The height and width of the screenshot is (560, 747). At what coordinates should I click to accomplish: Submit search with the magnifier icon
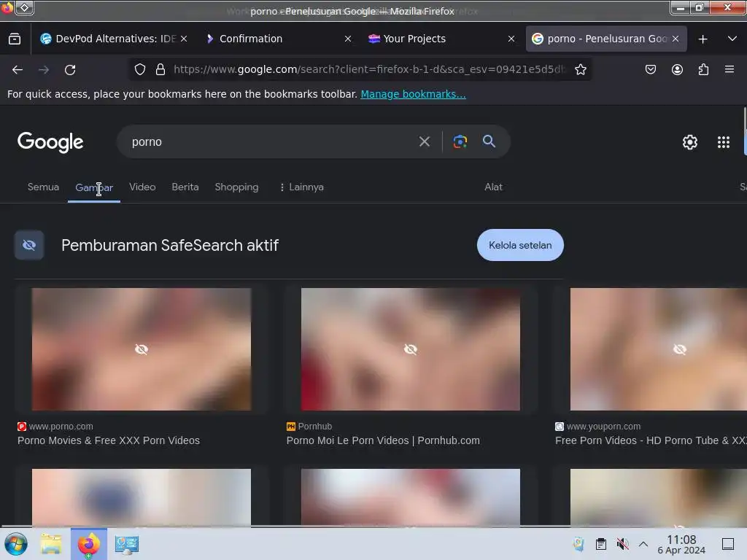489,141
